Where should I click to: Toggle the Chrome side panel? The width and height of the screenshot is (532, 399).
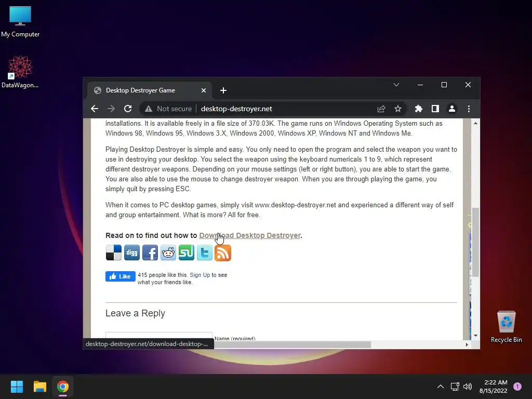coord(435,109)
